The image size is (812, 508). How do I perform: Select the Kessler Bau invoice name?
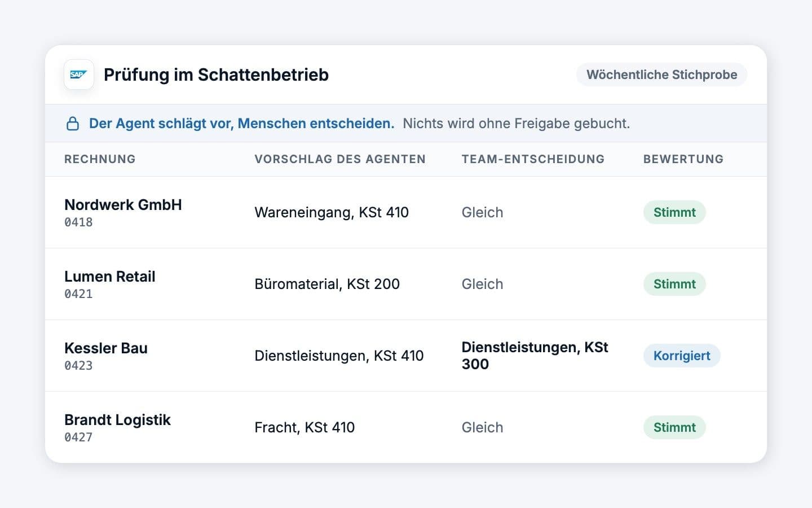(106, 348)
